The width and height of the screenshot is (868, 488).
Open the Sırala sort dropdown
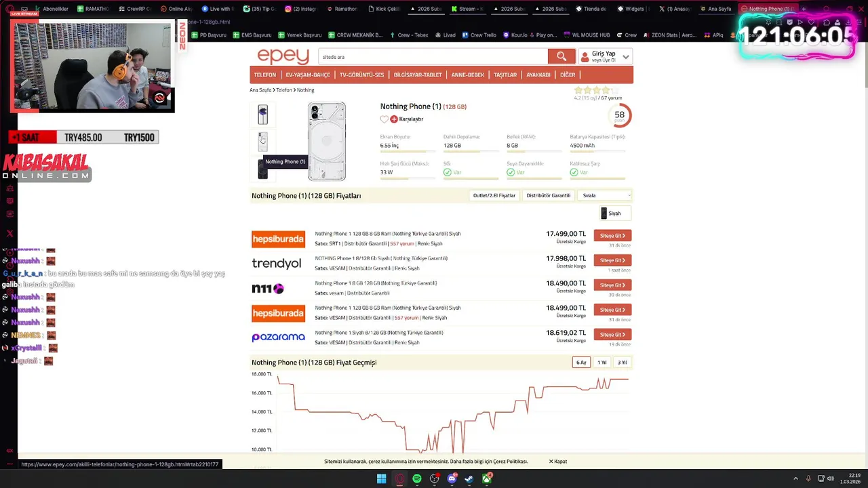(604, 195)
